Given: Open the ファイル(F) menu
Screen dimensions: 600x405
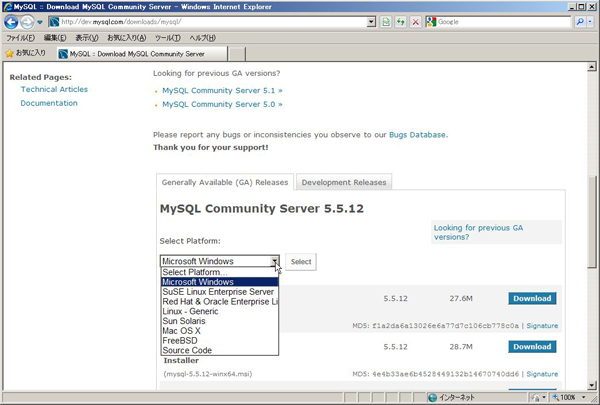Looking at the screenshot, I should [20, 38].
